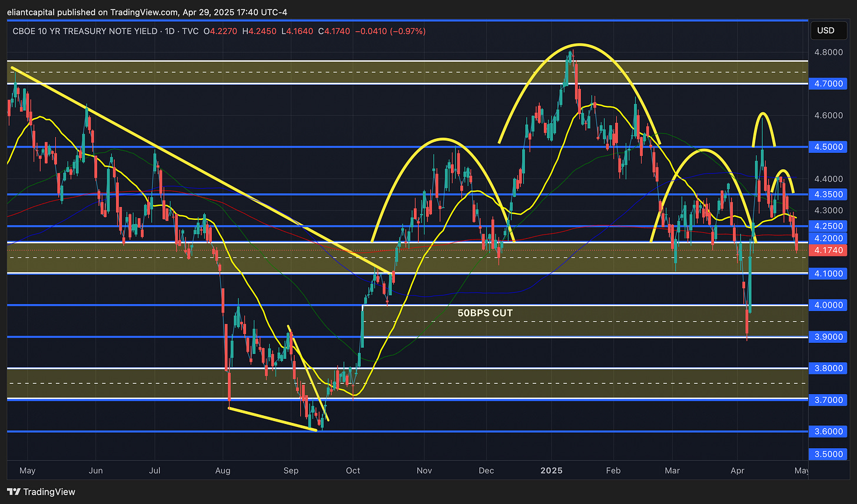This screenshot has width=857, height=504.
Task: Select the Apr label on time axis
Action: coord(739,470)
